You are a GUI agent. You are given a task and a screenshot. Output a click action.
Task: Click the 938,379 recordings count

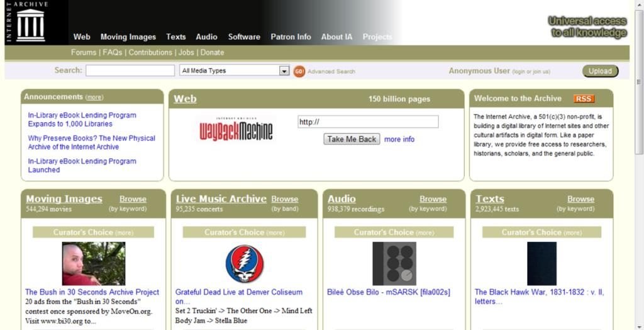356,209
